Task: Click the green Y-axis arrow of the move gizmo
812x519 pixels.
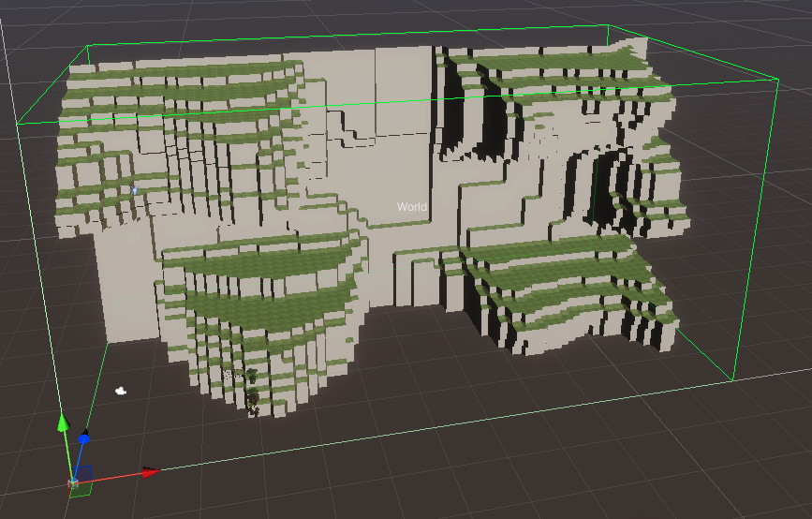Action: coord(63,422)
